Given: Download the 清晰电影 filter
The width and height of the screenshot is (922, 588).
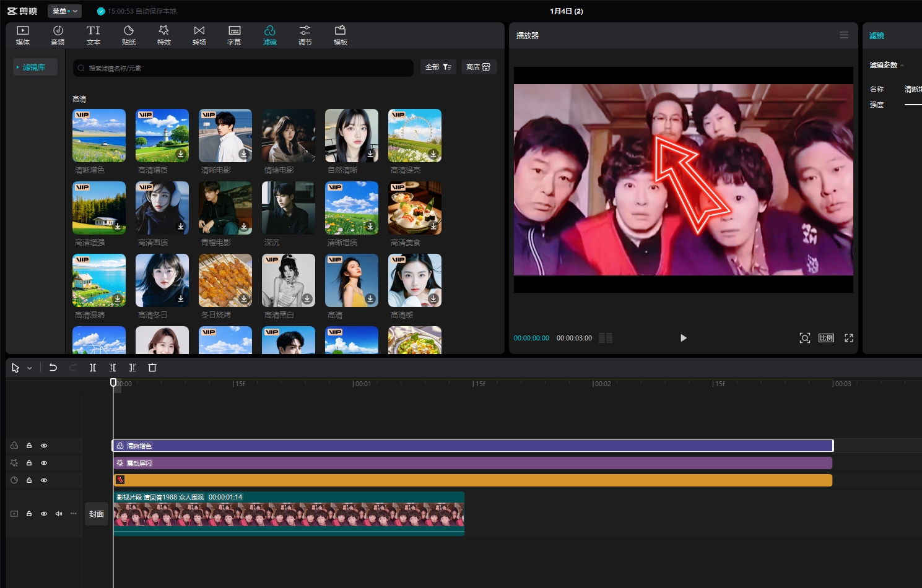Looking at the screenshot, I should (x=244, y=154).
